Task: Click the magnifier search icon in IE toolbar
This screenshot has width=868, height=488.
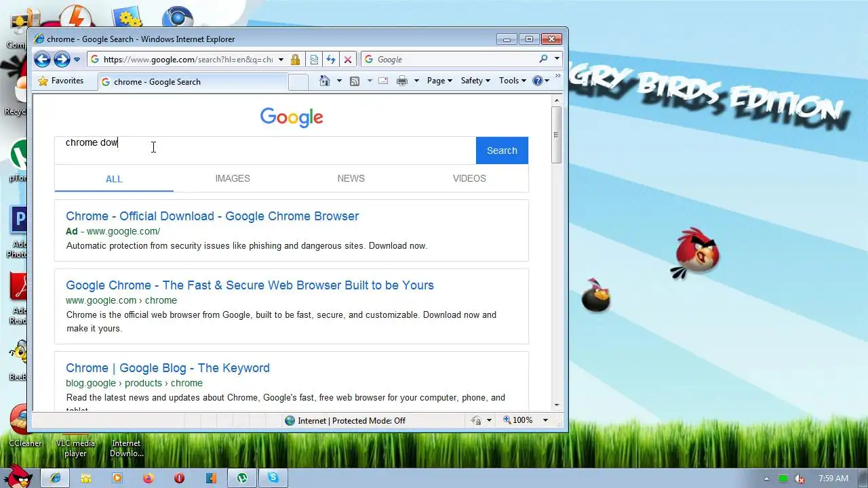Action: coord(543,59)
